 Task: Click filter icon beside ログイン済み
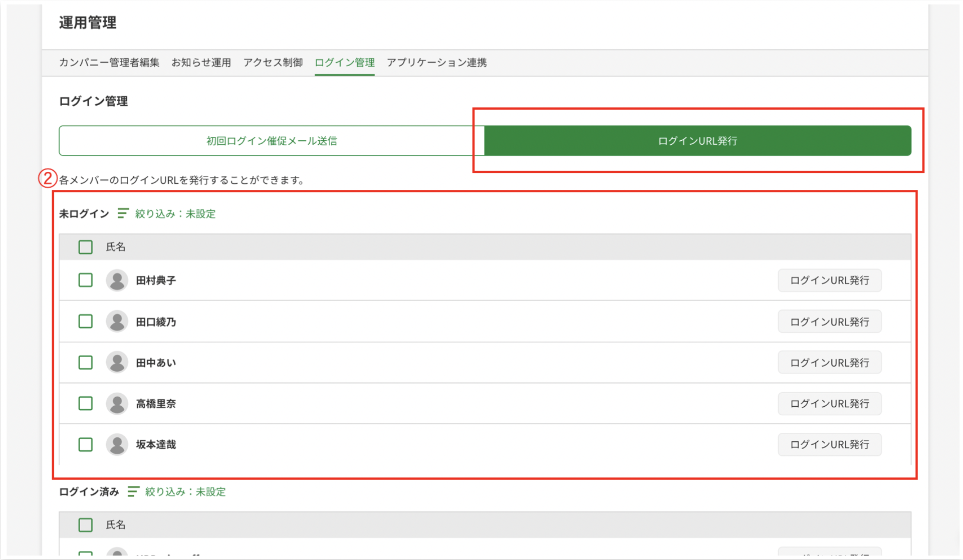[133, 492]
